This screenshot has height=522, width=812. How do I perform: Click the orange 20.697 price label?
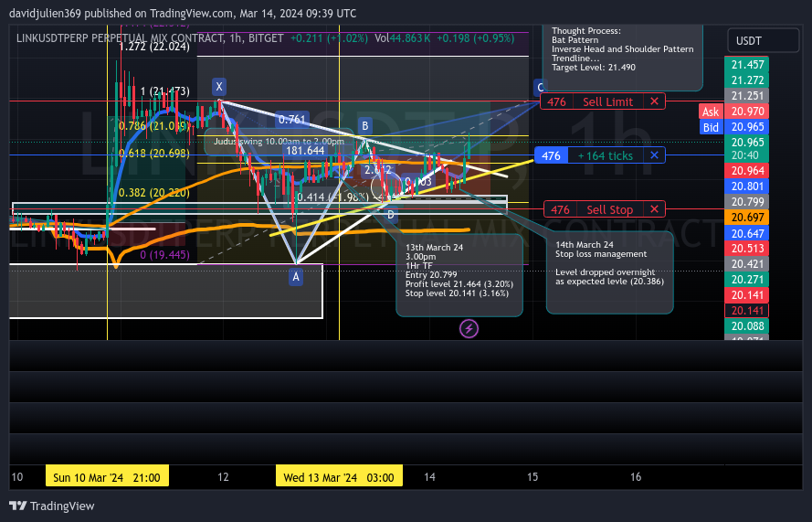(747, 218)
